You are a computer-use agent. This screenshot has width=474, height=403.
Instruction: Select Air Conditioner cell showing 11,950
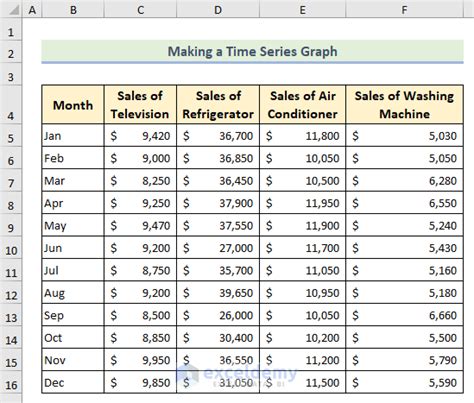pyautogui.click(x=303, y=203)
